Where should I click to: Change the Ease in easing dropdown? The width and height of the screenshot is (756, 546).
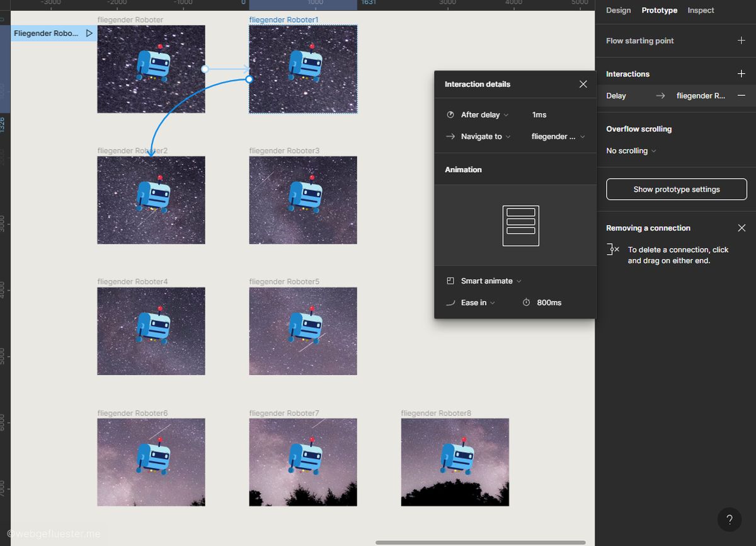pos(478,303)
